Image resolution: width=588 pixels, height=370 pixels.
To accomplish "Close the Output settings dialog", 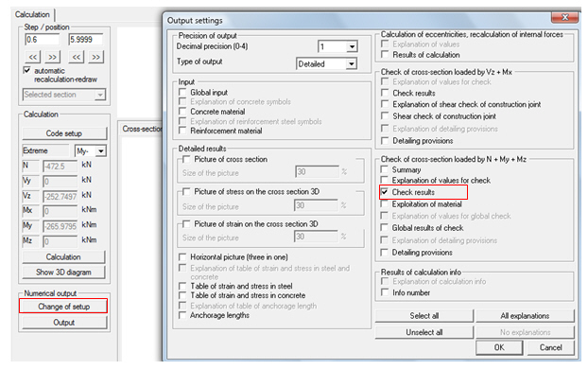I will (564, 17).
